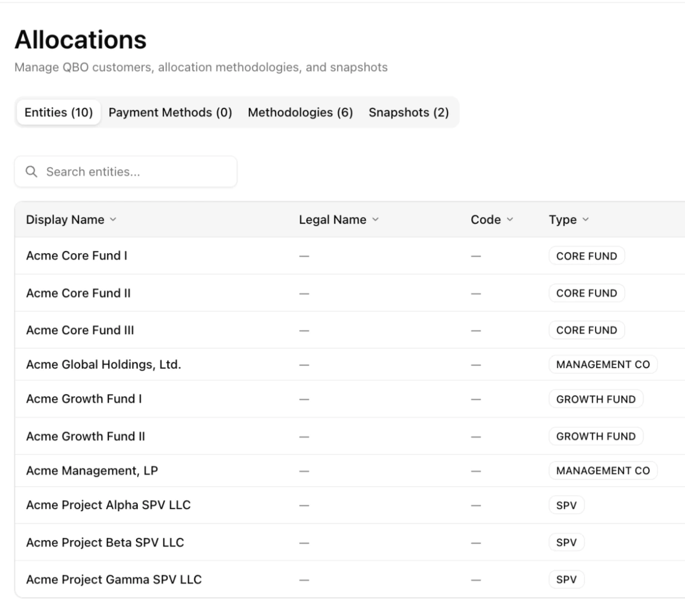This screenshot has width=685, height=616.
Task: Click the Acme Growth Fund II entry
Action: tap(85, 436)
